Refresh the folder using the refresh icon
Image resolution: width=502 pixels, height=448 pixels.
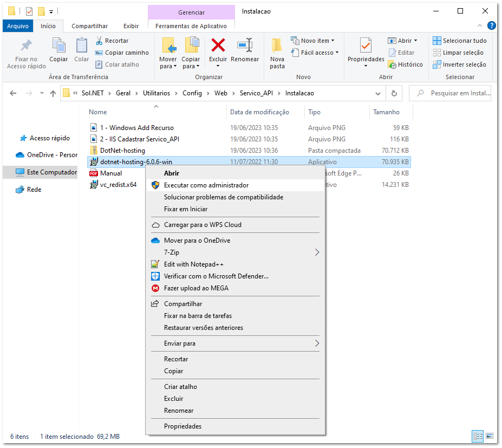point(395,93)
